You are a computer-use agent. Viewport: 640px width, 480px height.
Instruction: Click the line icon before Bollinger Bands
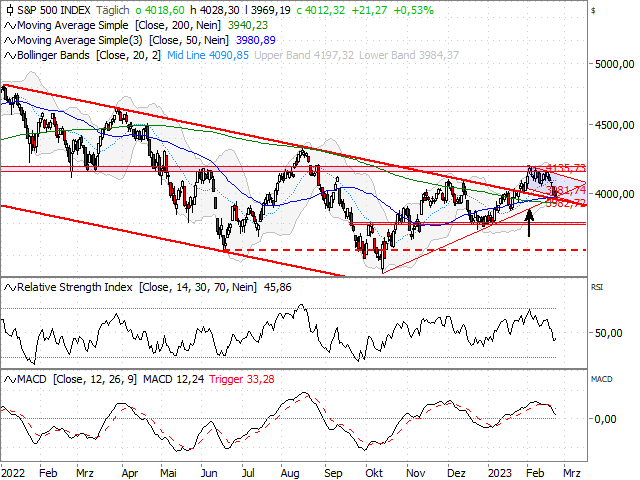point(10,56)
